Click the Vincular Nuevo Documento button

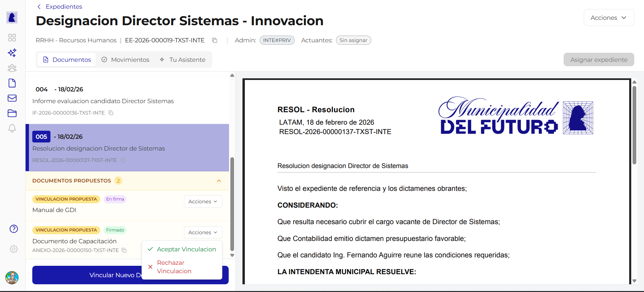coord(87,275)
